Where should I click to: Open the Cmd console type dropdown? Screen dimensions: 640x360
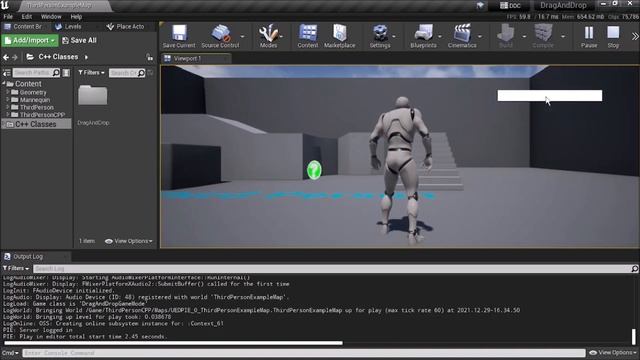[x=10, y=353]
